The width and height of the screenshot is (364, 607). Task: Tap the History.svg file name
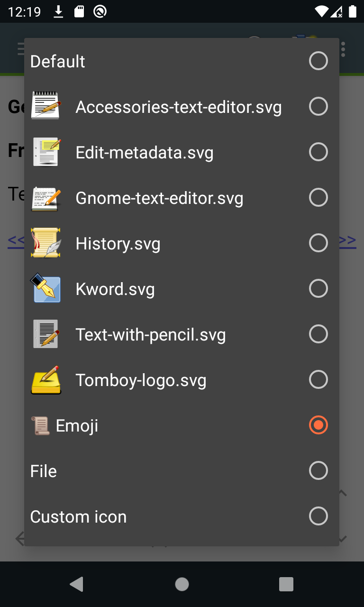click(118, 244)
